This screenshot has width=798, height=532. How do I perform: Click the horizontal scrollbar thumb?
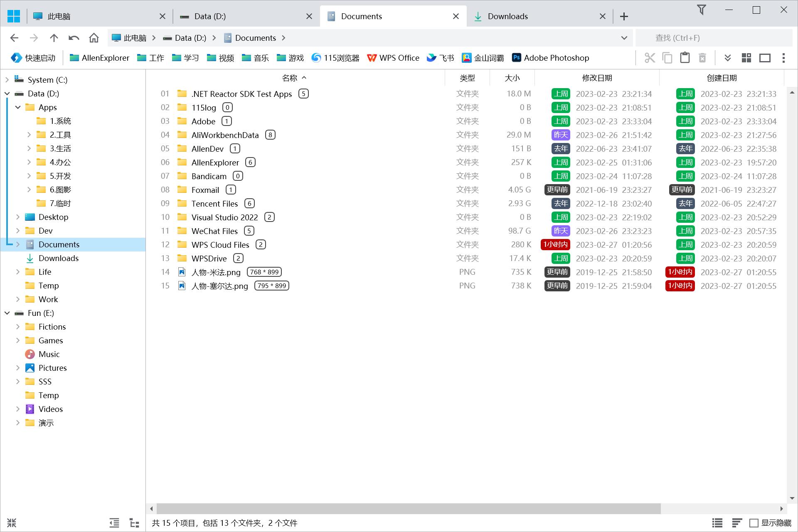pyautogui.click(x=408, y=509)
